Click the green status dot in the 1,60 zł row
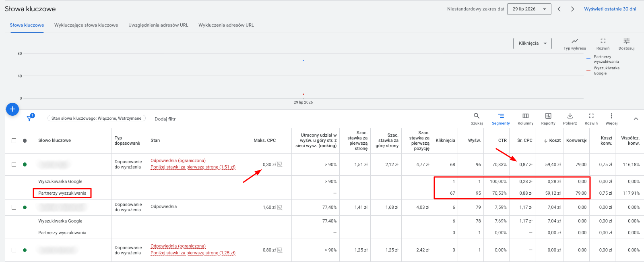This screenshot has height=262, width=644. point(25,207)
